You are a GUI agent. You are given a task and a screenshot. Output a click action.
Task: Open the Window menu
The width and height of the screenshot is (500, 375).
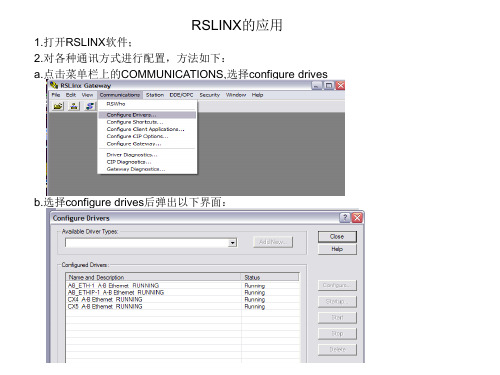(x=236, y=95)
